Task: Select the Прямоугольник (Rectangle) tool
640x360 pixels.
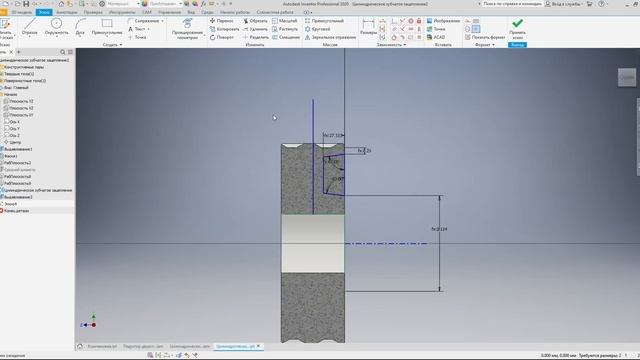Action: tap(107, 27)
